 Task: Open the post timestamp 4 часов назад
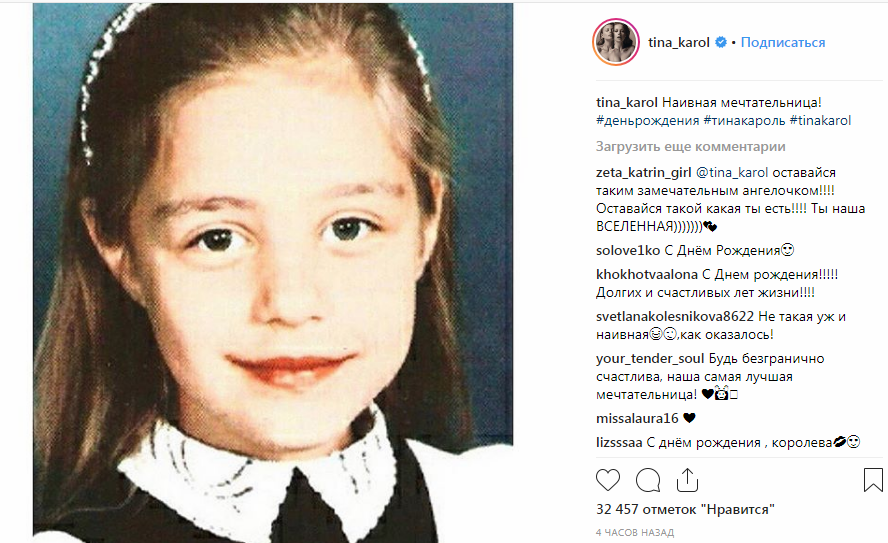tap(635, 533)
